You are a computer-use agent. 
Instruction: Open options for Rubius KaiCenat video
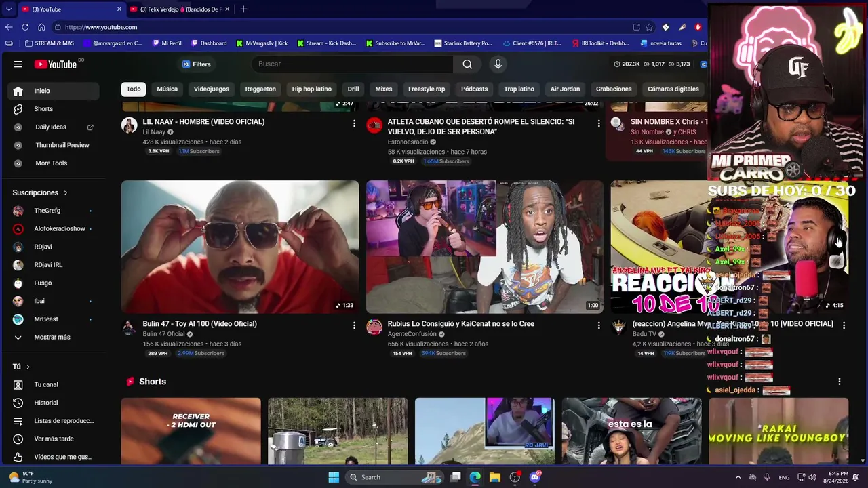pyautogui.click(x=599, y=325)
